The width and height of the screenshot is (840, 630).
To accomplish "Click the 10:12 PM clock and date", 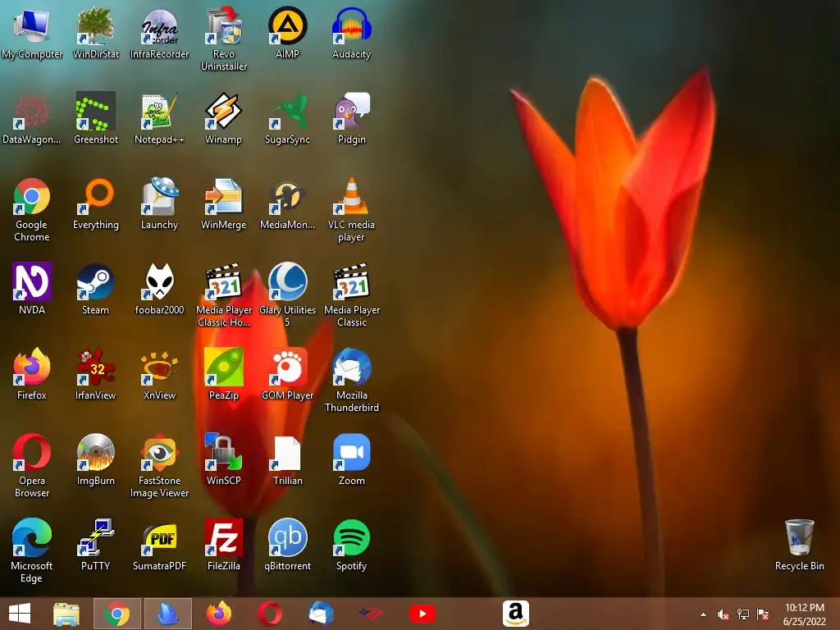I will pyautogui.click(x=805, y=614).
